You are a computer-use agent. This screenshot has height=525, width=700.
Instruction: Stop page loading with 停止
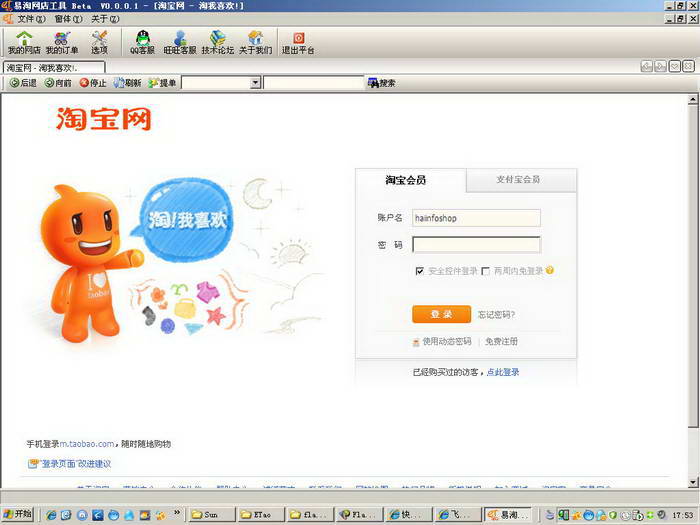93,83
